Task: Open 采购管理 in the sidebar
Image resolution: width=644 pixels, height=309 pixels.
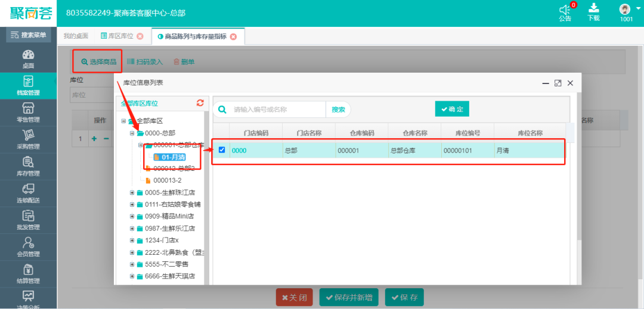Action: pos(28,139)
